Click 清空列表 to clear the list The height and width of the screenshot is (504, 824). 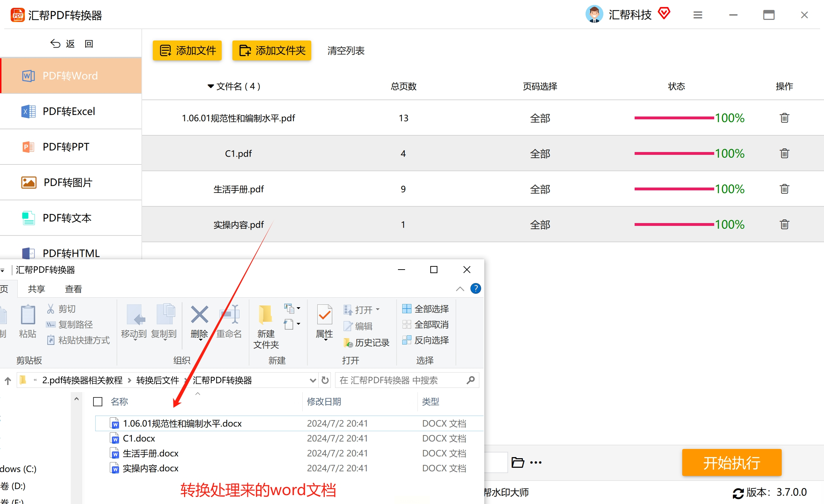coord(345,50)
